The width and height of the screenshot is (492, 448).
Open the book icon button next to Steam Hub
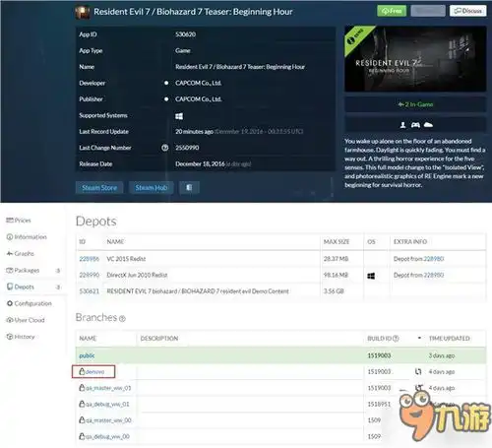coord(189,187)
